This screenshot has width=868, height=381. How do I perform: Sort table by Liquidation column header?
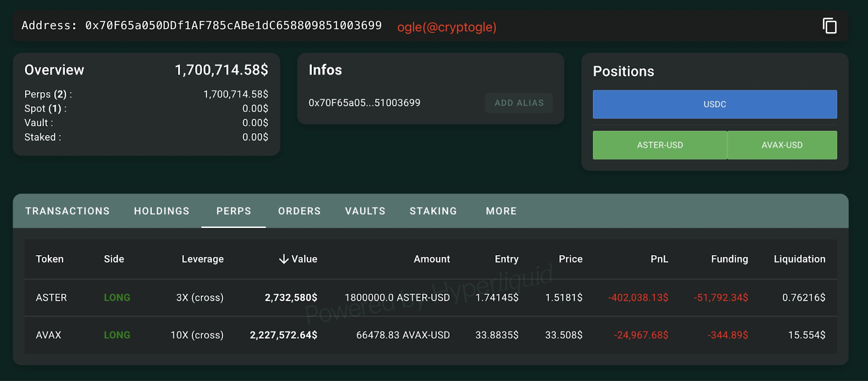(x=799, y=259)
